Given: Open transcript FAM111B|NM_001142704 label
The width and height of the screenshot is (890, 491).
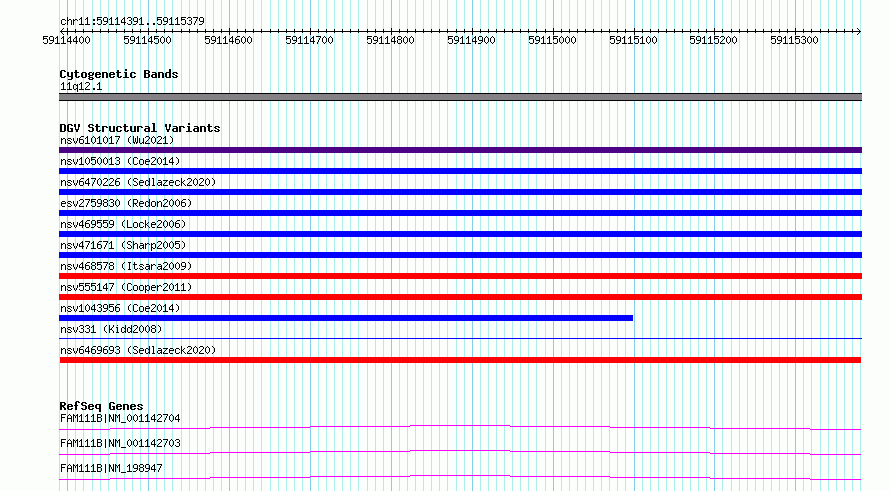Looking at the screenshot, I should (120, 418).
